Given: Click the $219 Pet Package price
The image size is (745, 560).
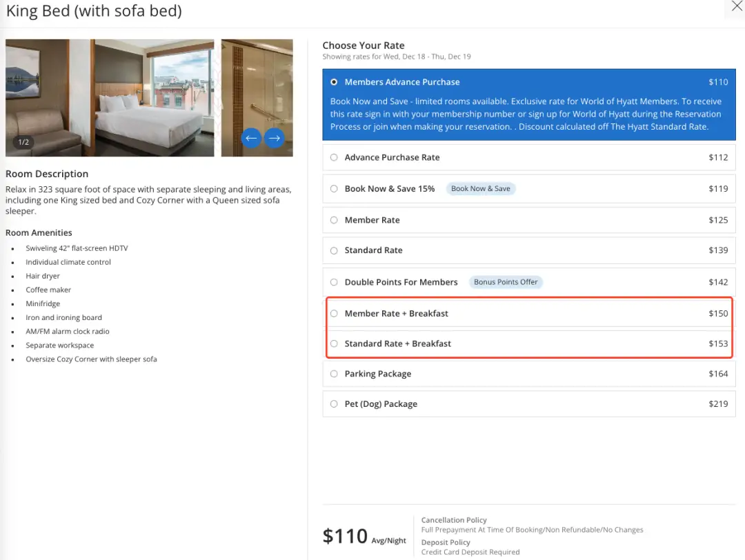Looking at the screenshot, I should 718,404.
